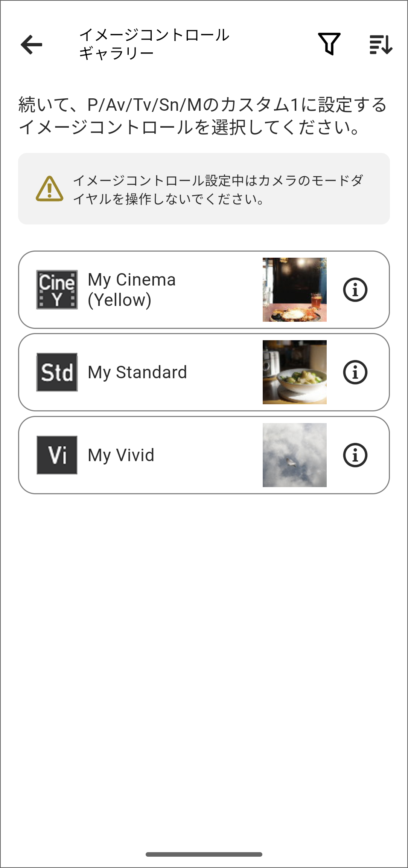The height and width of the screenshot is (868, 408).
Task: Show info for My Cinema (Yellow)
Action: [x=355, y=290]
